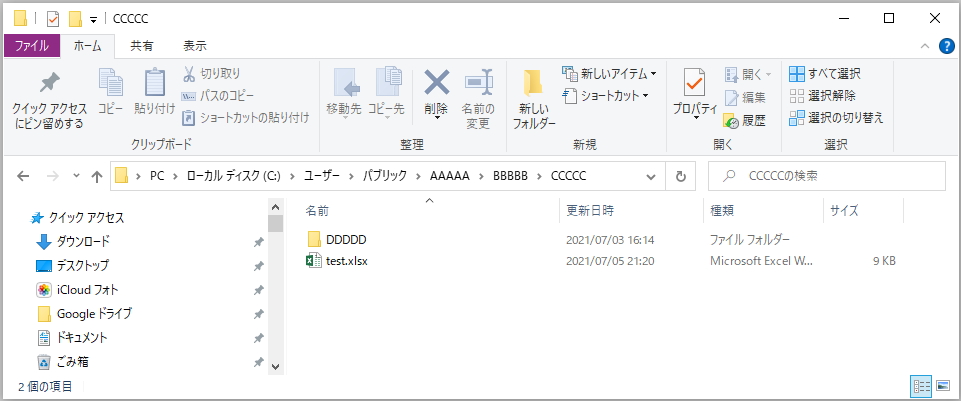Click the CCCCC search box
Image resolution: width=961 pixels, height=401 pixels.
[x=827, y=177]
